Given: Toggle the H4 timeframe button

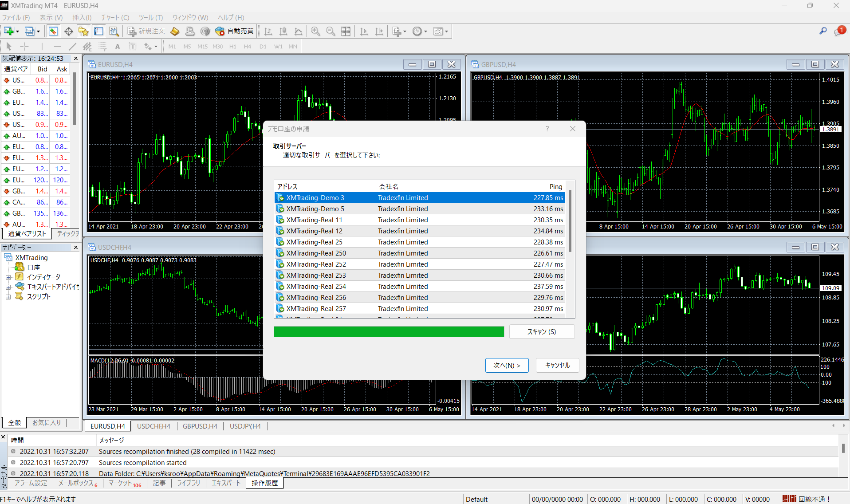Looking at the screenshot, I should click(248, 47).
